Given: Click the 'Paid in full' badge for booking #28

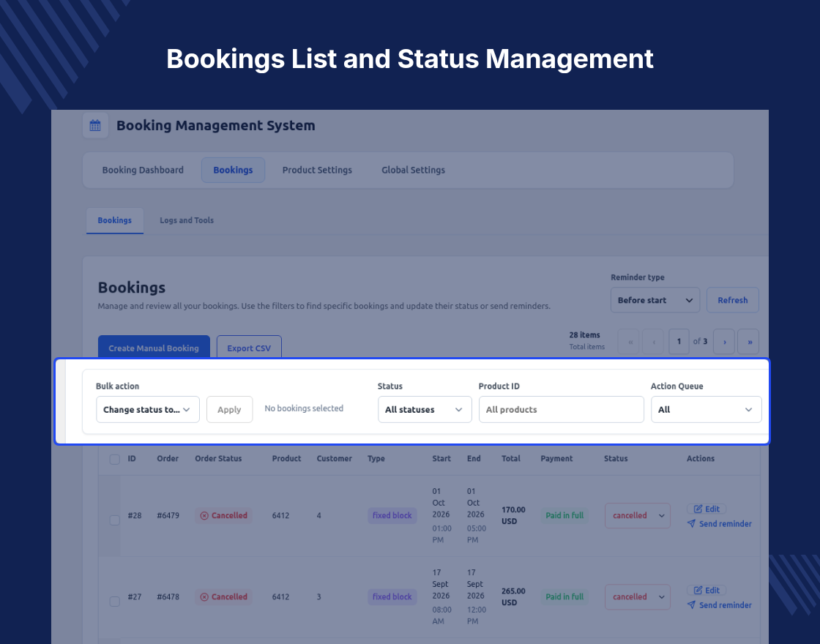Looking at the screenshot, I should click(x=564, y=515).
